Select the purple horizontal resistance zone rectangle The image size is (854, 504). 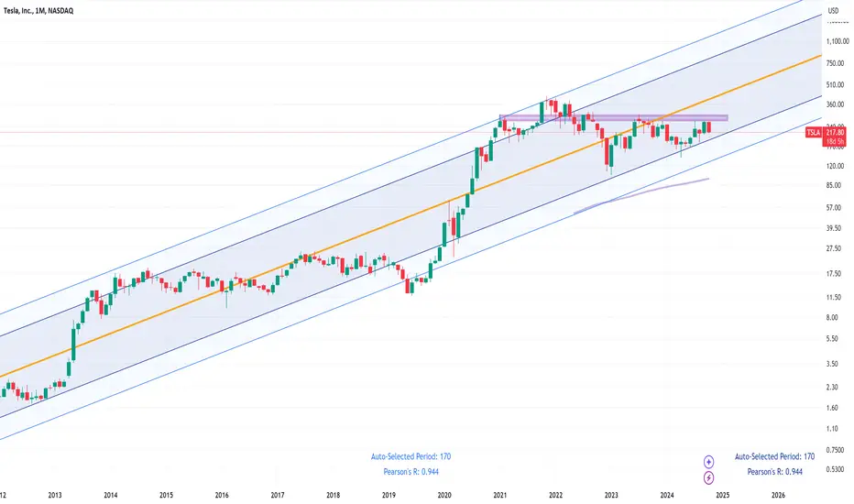click(x=613, y=117)
